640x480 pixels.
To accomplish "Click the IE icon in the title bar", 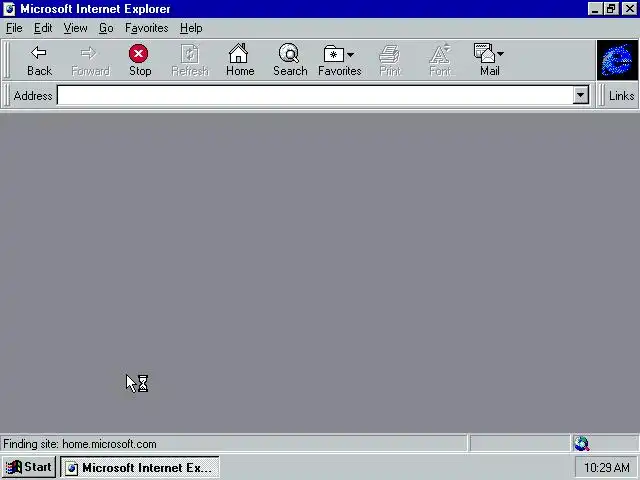I will pyautogui.click(x=9, y=9).
